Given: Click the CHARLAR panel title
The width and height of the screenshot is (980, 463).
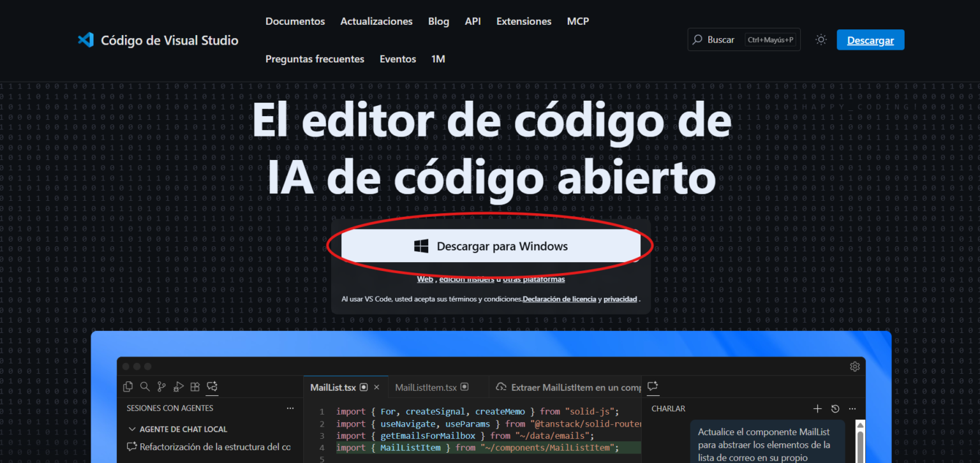Looking at the screenshot, I should (x=668, y=408).
